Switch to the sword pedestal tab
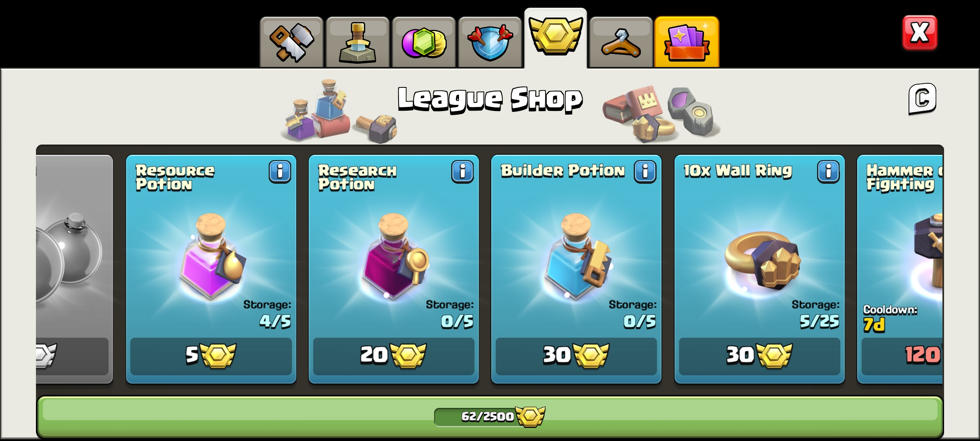This screenshot has width=980, height=441. point(357,42)
